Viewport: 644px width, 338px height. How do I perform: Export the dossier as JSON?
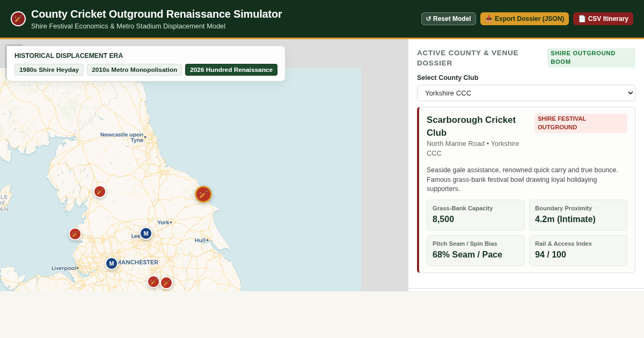point(524,19)
